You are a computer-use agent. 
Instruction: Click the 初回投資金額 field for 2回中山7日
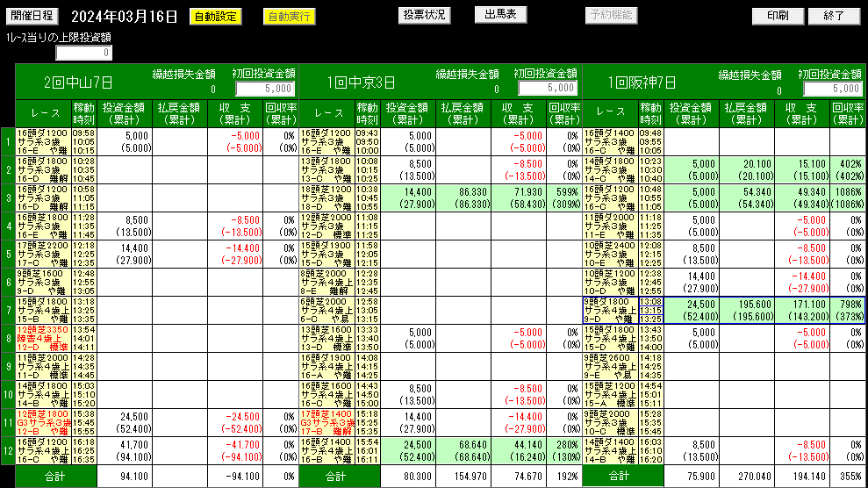click(x=265, y=89)
